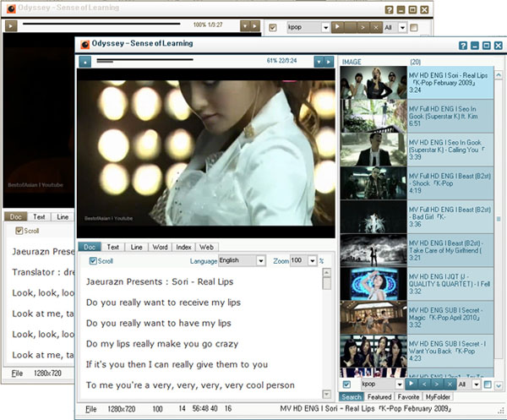Open the Featured tab
This screenshot has width=507, height=420.
point(379,396)
